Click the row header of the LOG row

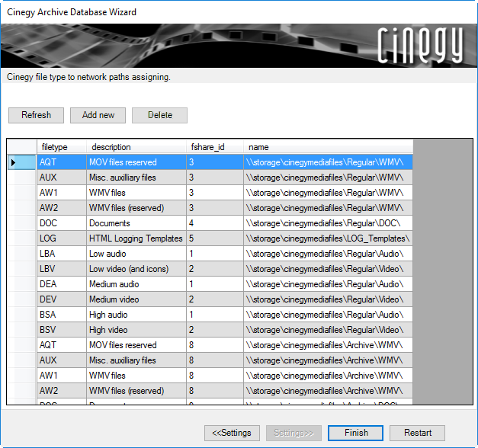click(21, 238)
